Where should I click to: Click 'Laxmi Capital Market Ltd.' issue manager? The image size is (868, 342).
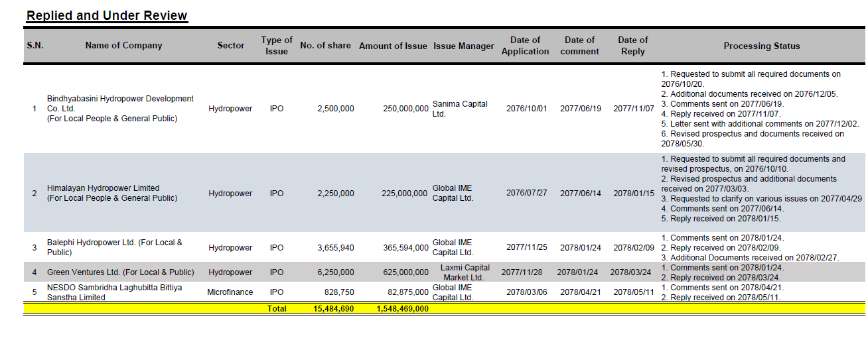pyautogui.click(x=464, y=272)
